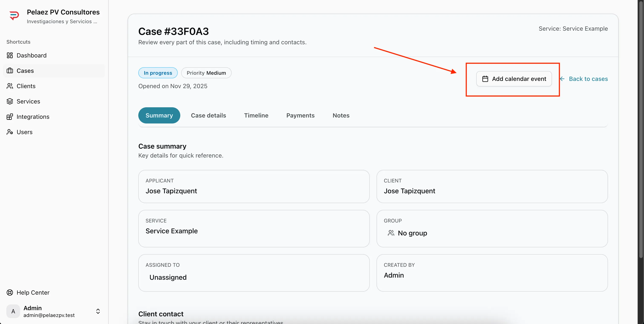
Task: Click the Help Center lifebuoy icon
Action: point(10,292)
